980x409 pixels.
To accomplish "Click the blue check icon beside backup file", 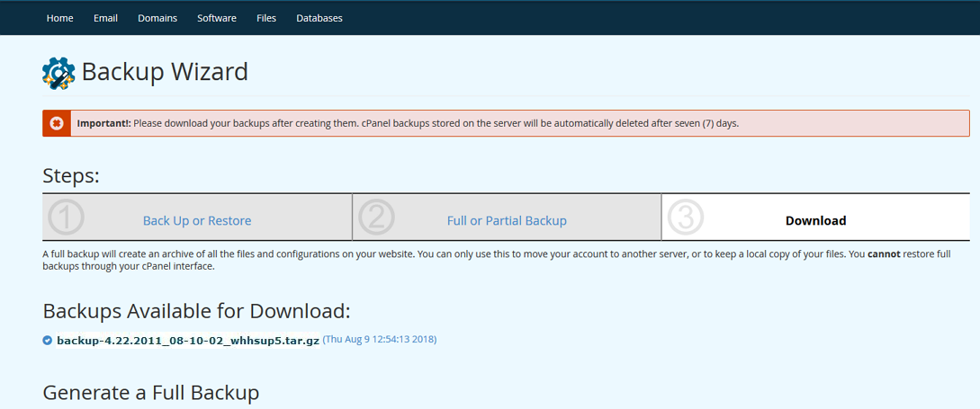I will point(48,341).
